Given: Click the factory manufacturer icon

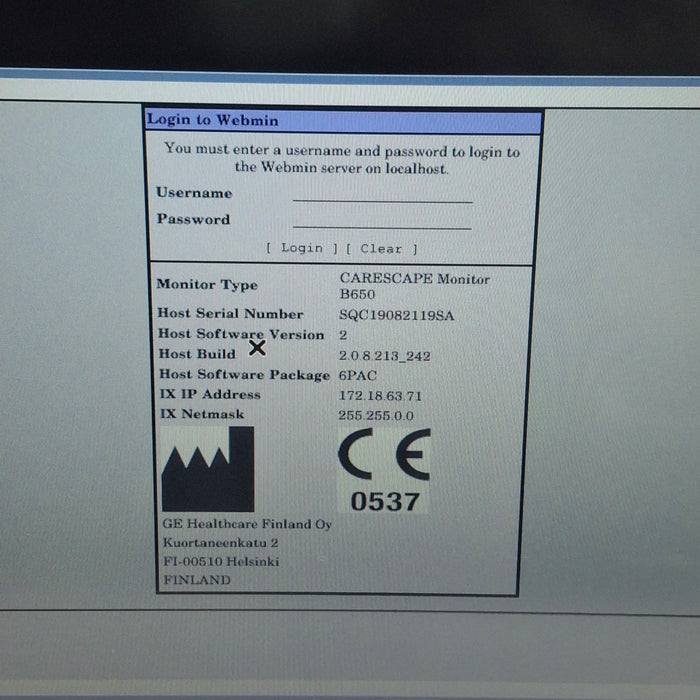Looking at the screenshot, I should click(x=208, y=469).
